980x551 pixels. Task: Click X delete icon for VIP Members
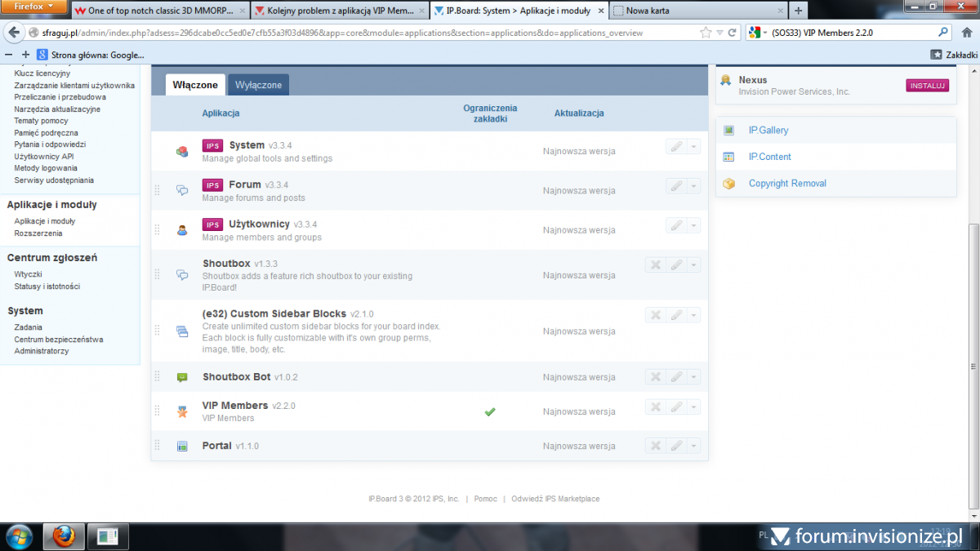[655, 407]
